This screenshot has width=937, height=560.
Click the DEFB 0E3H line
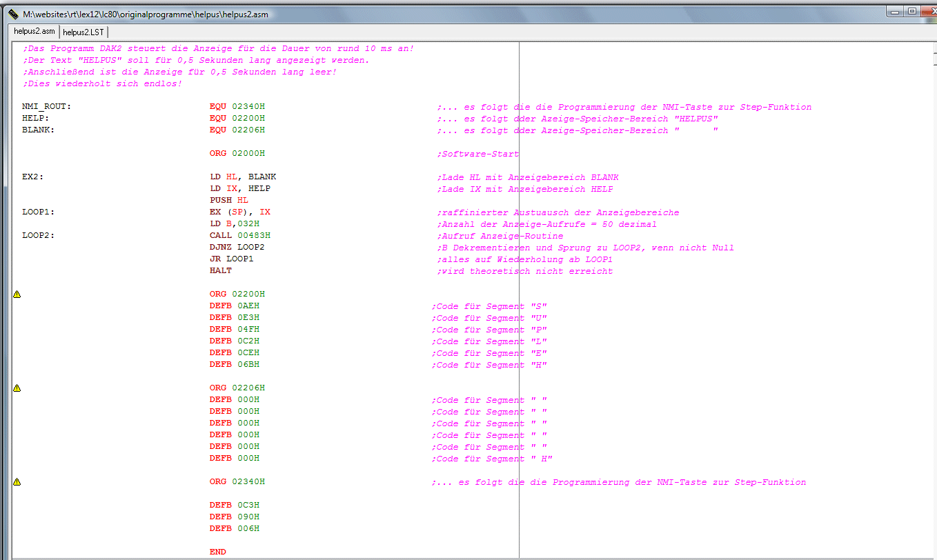(235, 318)
